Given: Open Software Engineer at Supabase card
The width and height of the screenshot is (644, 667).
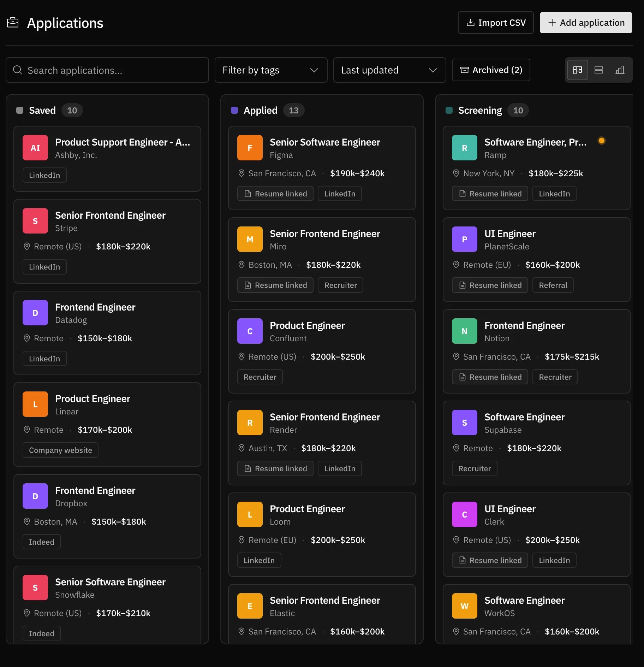Looking at the screenshot, I should [537, 443].
